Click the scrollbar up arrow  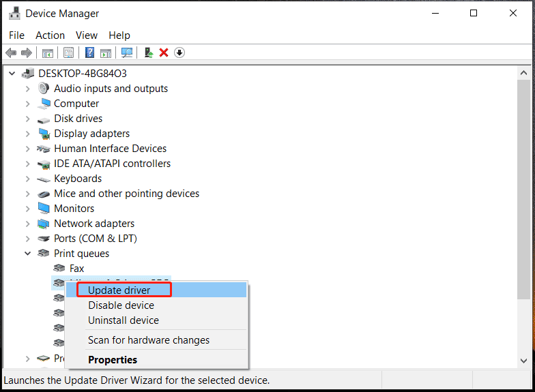pyautogui.click(x=524, y=72)
